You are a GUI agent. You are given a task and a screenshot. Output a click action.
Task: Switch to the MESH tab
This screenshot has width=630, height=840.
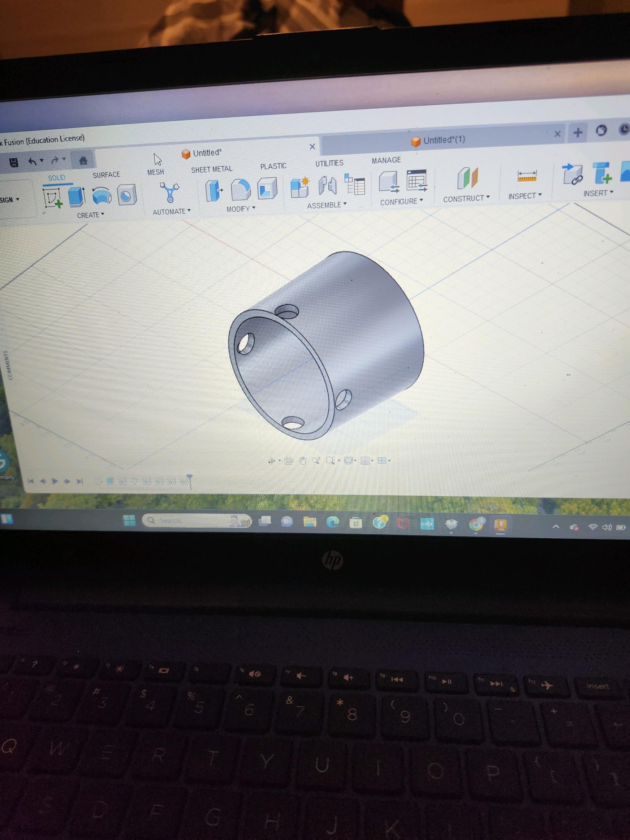(x=155, y=172)
